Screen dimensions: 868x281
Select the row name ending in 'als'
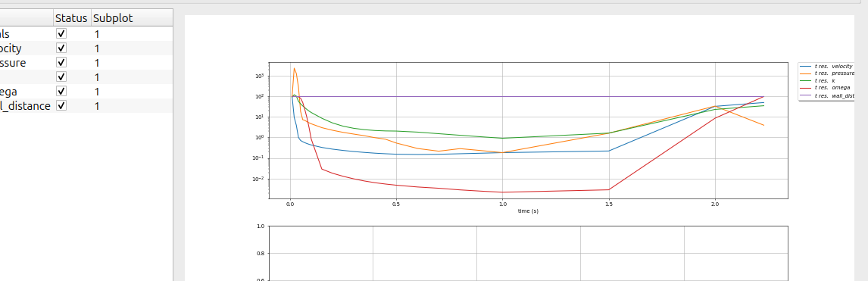(5, 34)
